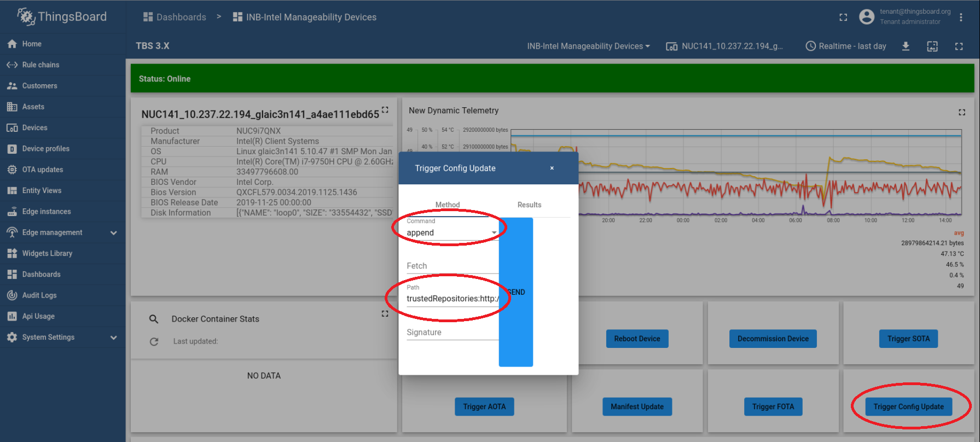This screenshot has height=442, width=980.
Task: Open OTA updates page
Action: click(x=62, y=170)
